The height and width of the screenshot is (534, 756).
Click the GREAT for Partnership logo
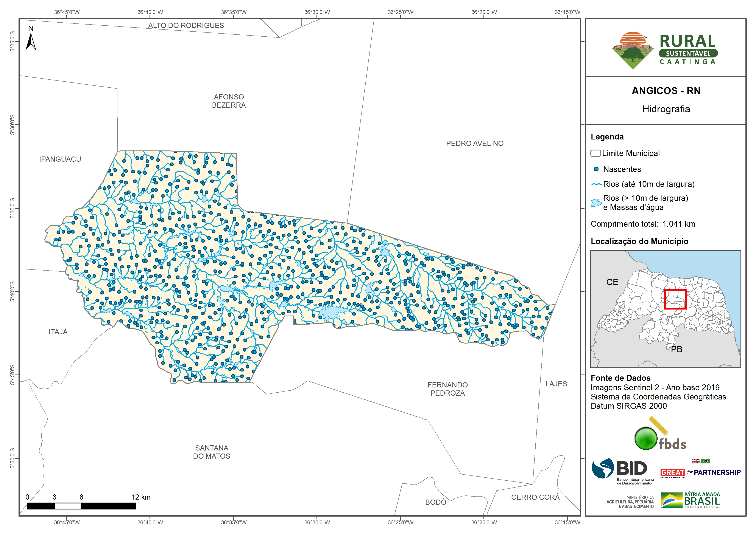point(700,472)
